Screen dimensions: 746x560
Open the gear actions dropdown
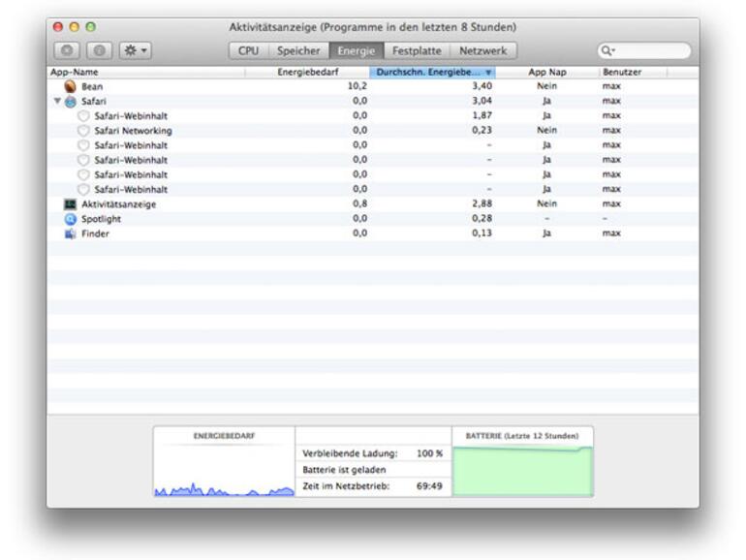click(135, 50)
